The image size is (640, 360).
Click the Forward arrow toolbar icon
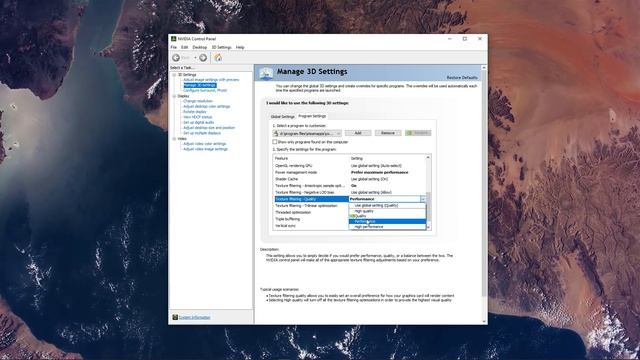point(203,58)
